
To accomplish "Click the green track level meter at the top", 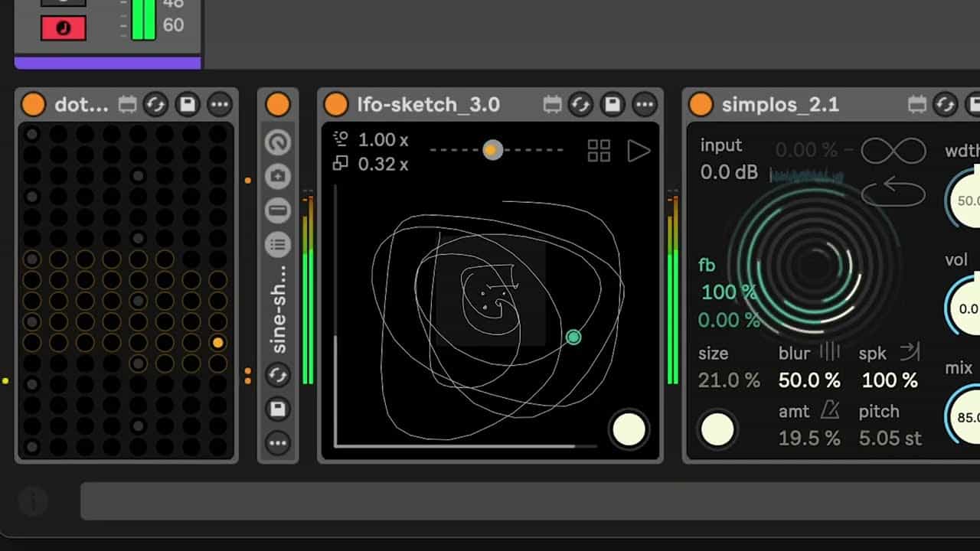I will coord(143,19).
